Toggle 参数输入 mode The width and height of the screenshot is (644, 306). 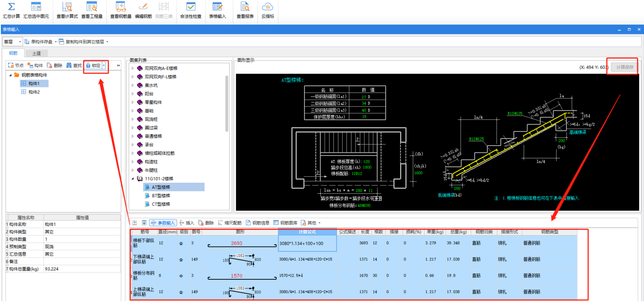point(163,223)
